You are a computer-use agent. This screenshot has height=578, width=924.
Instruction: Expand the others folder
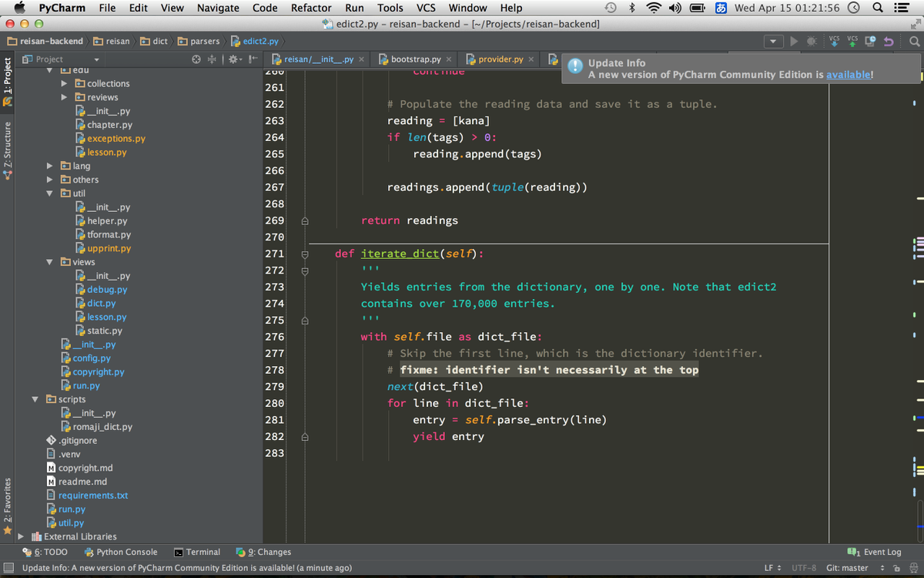(x=50, y=180)
